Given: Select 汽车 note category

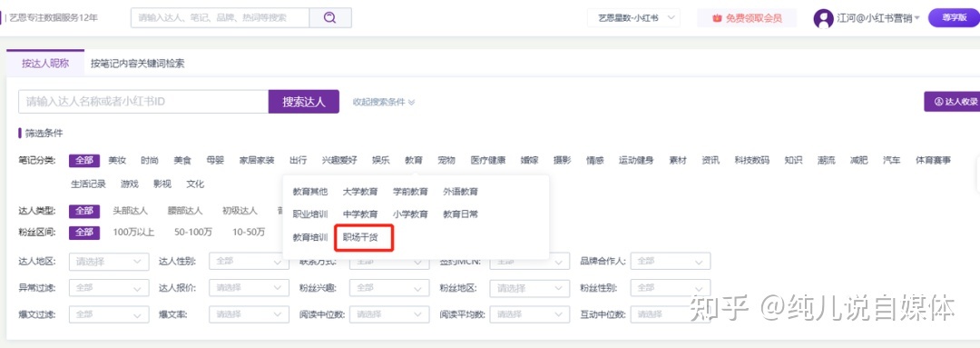Looking at the screenshot, I should click(892, 160).
